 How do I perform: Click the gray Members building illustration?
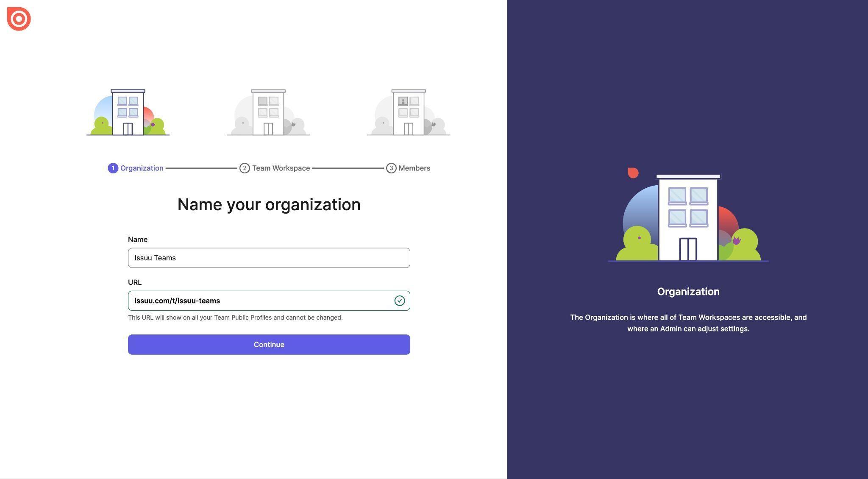tap(409, 112)
